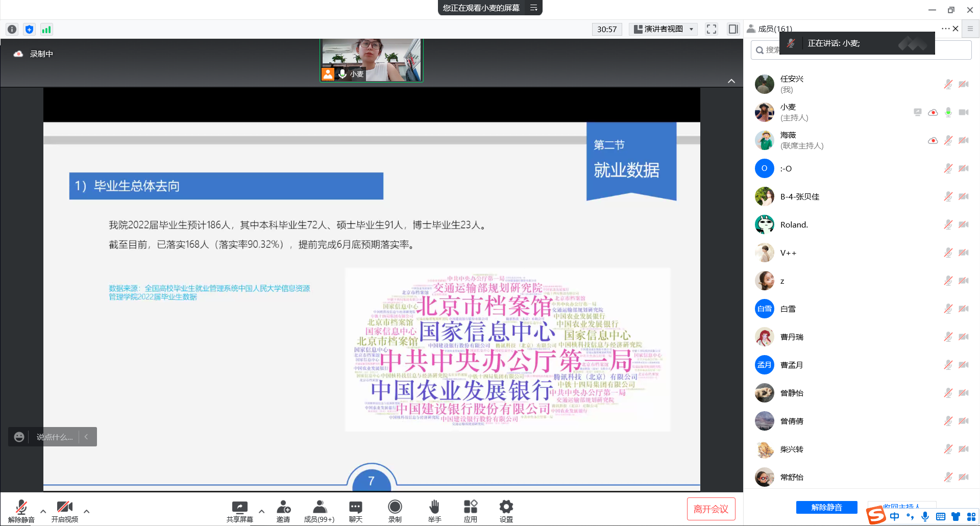Click Sogou voice input microphone
Screen dimensions: 980x526
click(925, 516)
